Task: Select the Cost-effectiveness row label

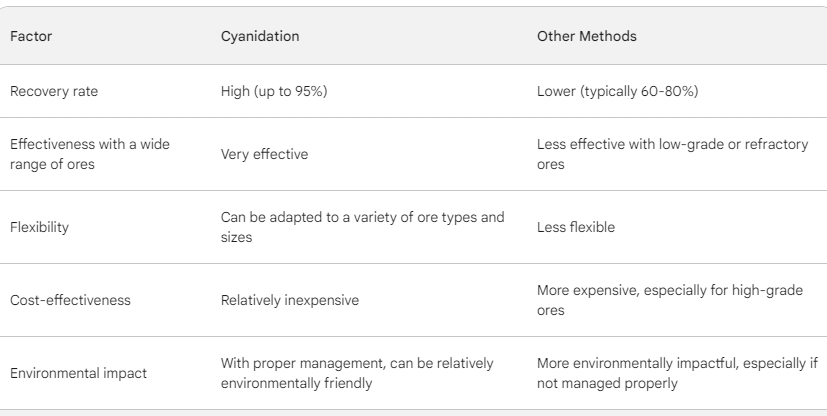Action: pos(70,300)
